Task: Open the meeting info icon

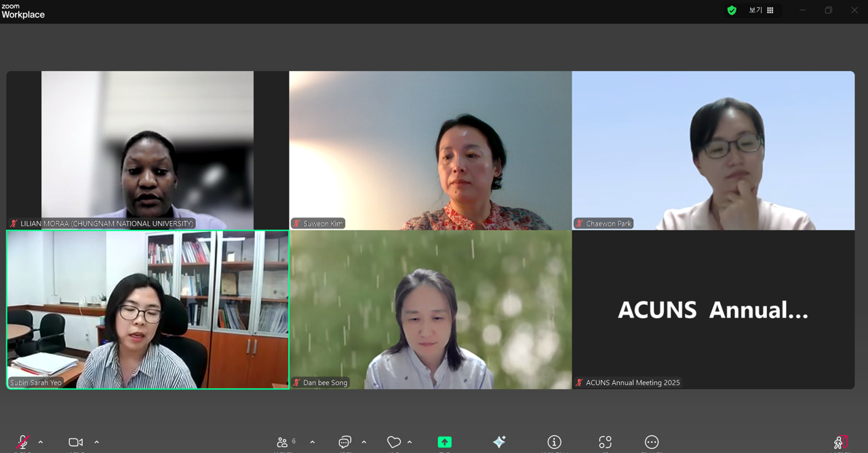Action: coord(554,442)
